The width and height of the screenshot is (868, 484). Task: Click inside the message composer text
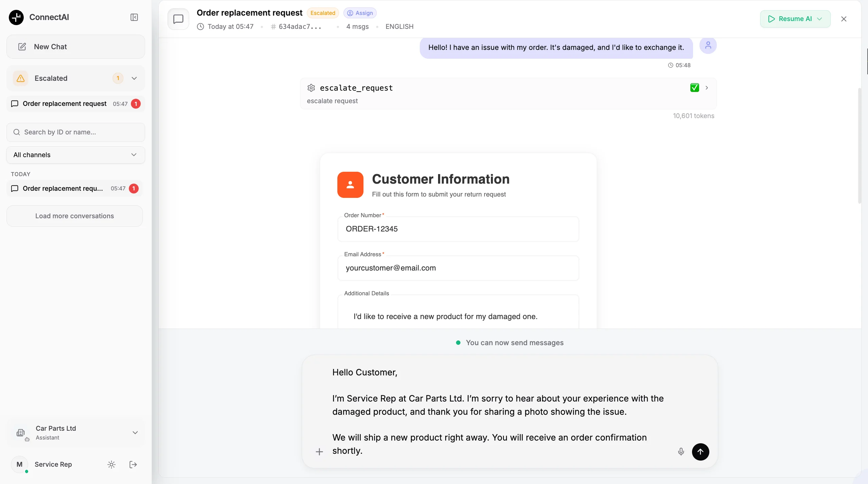498,411
